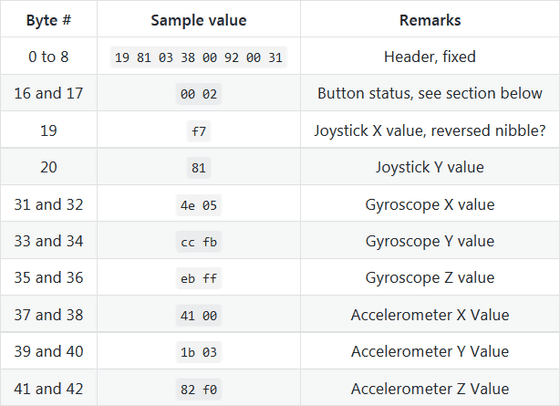Click the 39 and 40 byte cell
The height and width of the screenshot is (406, 560).
click(x=49, y=351)
